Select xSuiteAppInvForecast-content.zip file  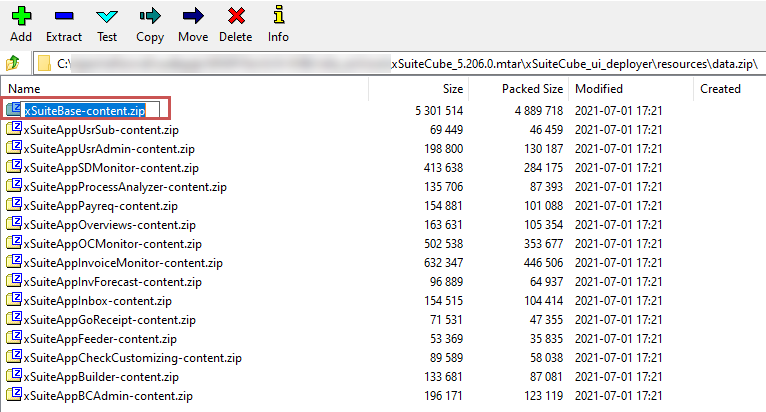click(x=112, y=282)
